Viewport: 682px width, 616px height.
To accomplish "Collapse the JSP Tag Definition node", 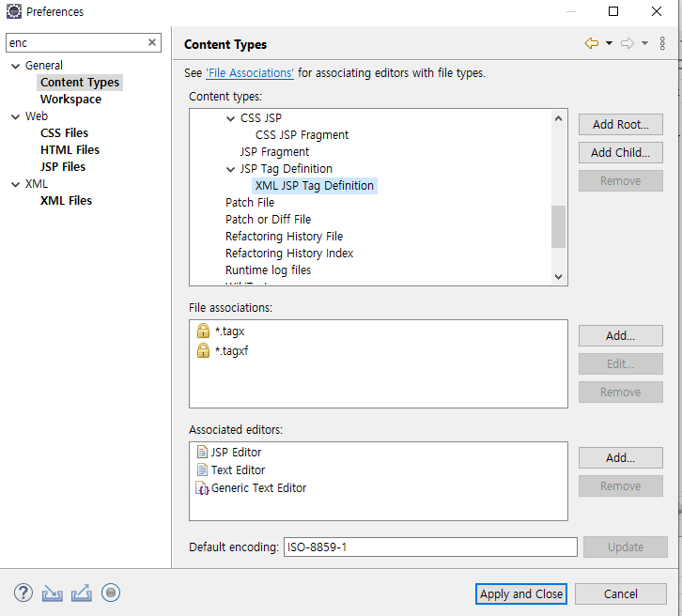I will coord(230,170).
